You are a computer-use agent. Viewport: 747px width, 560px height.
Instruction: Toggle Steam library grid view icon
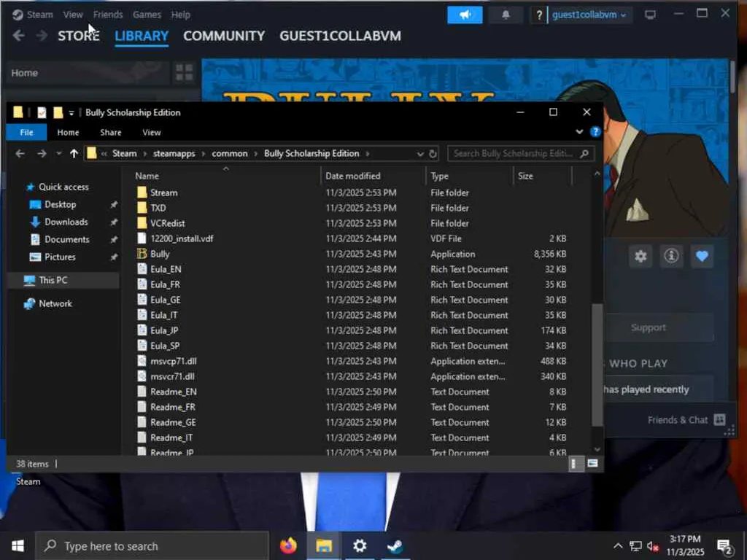tap(184, 73)
